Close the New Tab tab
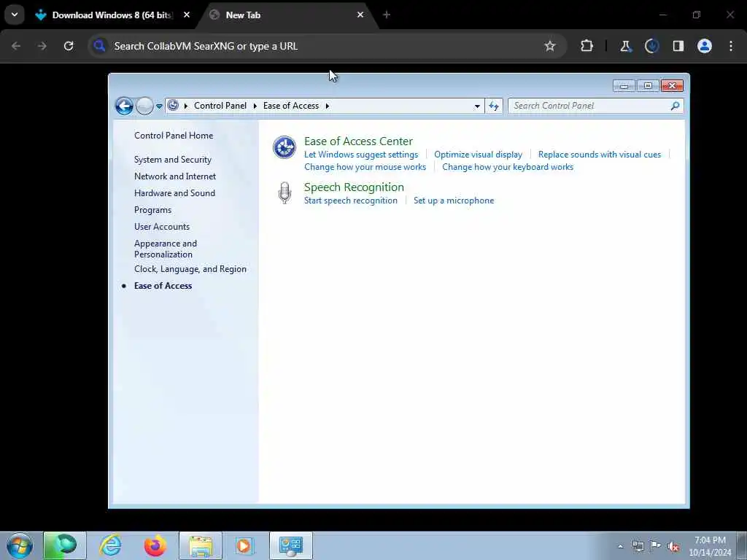Viewport: 747px width, 560px height. [x=360, y=15]
